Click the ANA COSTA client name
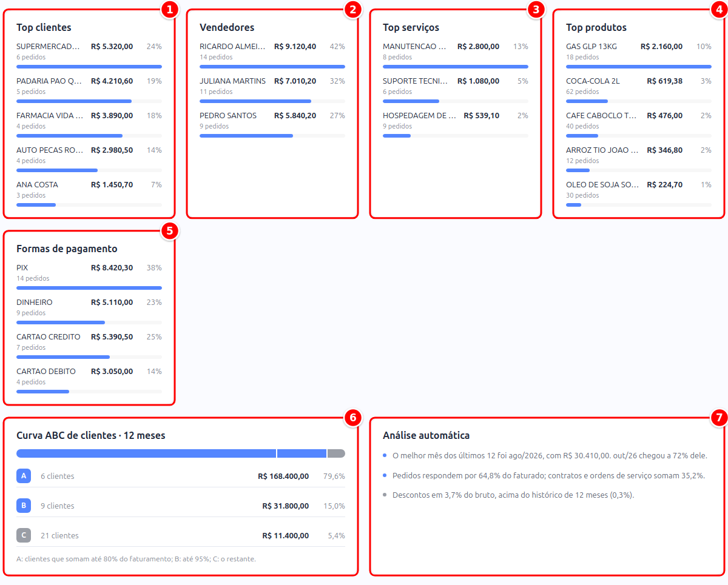The image size is (728, 585). click(38, 185)
